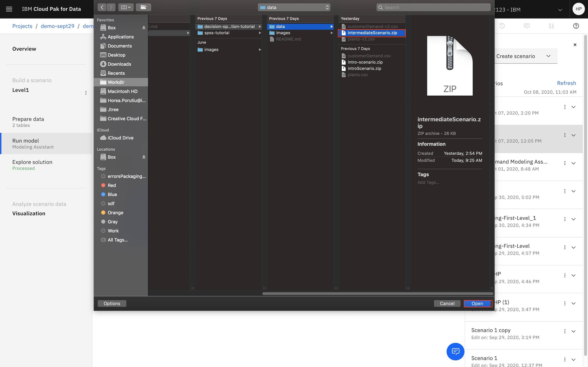
Task: Select the Red tag
Action: pyautogui.click(x=112, y=185)
